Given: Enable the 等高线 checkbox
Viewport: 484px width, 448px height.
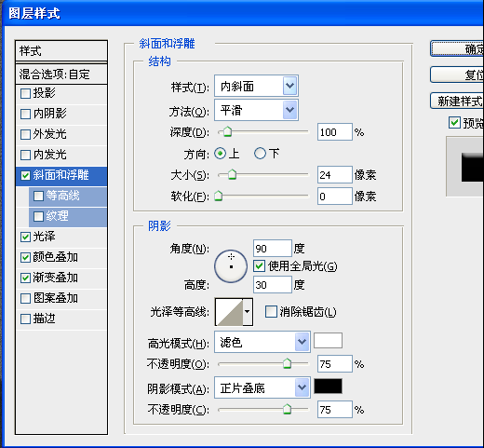Looking at the screenshot, I should 38,196.
